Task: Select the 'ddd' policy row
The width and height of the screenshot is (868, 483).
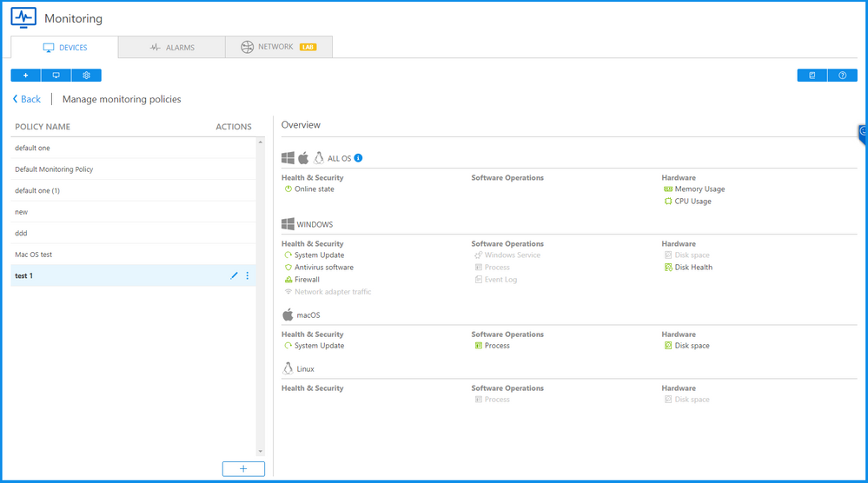Action: [x=134, y=234]
